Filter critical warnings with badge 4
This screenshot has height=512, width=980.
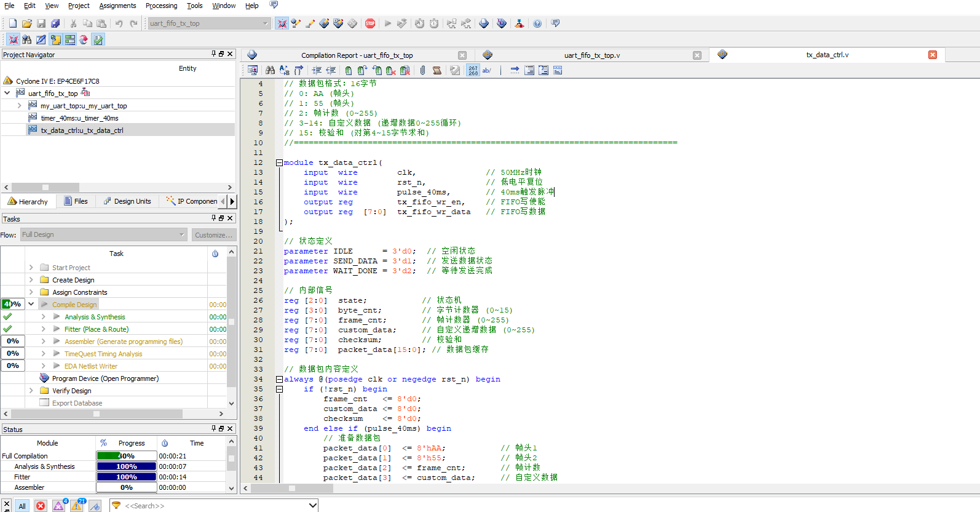click(x=59, y=506)
